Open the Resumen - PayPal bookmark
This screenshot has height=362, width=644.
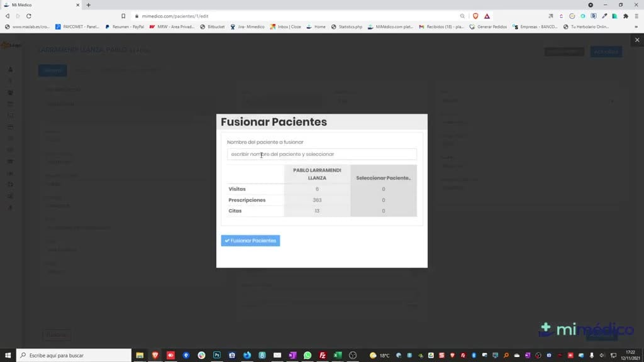(125, 26)
